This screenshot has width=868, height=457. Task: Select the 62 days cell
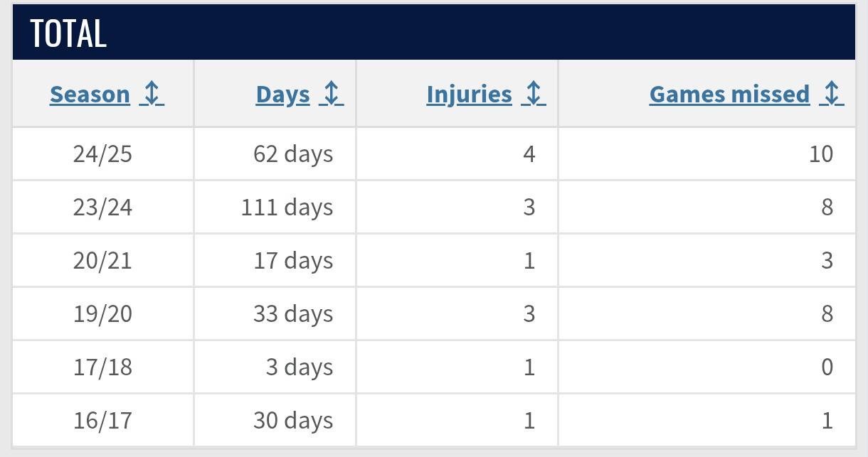(x=292, y=154)
